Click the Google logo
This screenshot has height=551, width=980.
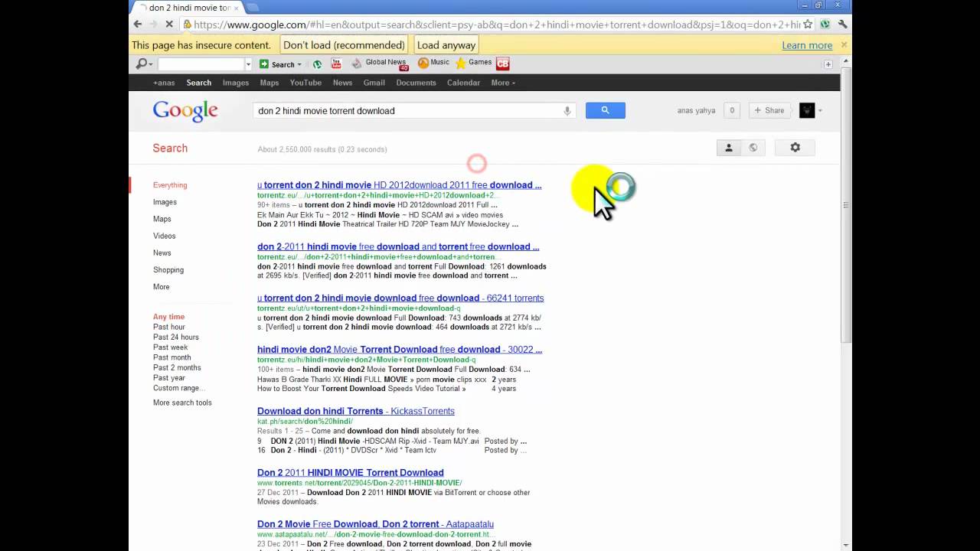(185, 111)
